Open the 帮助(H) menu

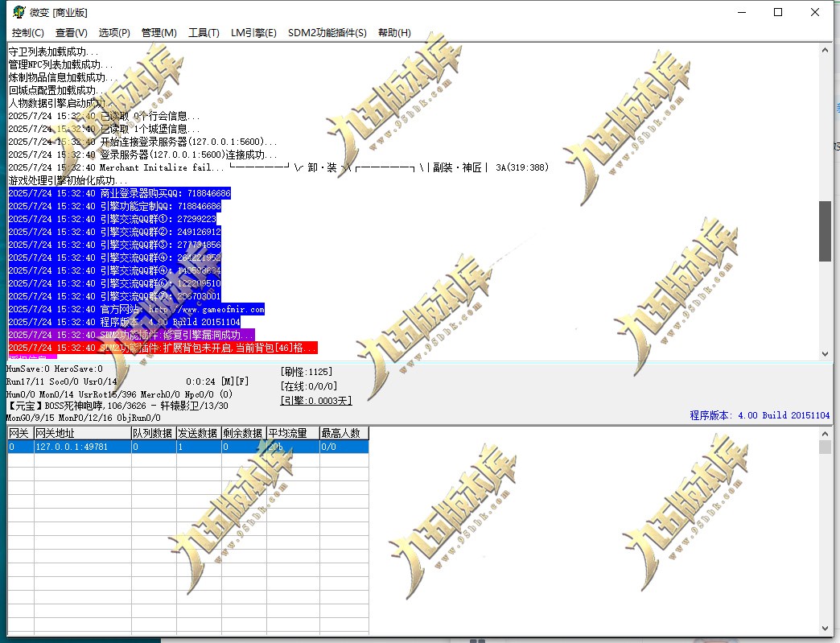point(394,33)
